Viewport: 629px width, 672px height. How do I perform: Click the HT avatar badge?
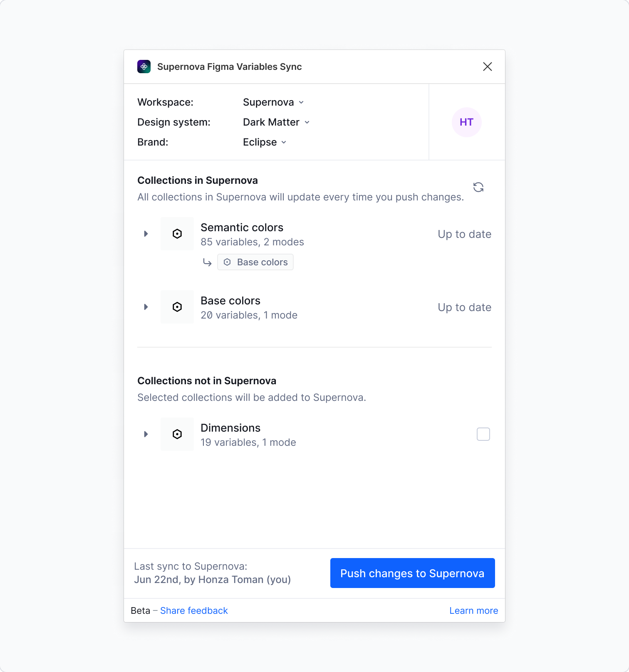coord(466,122)
